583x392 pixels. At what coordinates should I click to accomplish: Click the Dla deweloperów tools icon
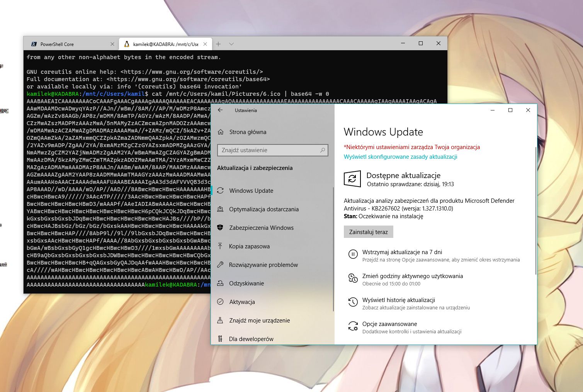point(220,339)
